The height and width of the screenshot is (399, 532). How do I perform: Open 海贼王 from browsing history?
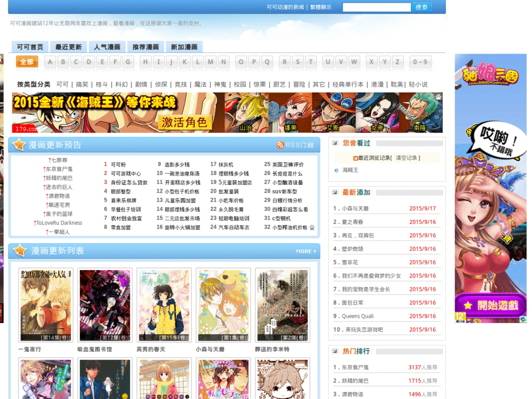350,170
